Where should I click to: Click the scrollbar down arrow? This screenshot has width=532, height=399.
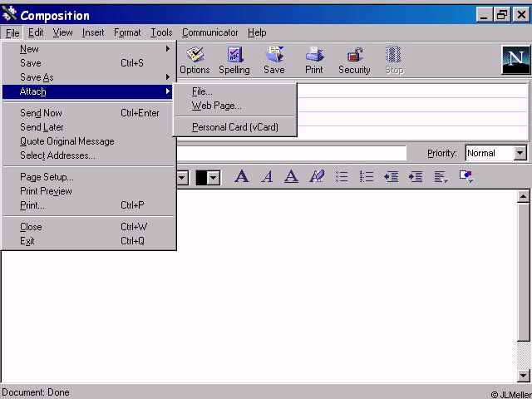click(x=523, y=375)
